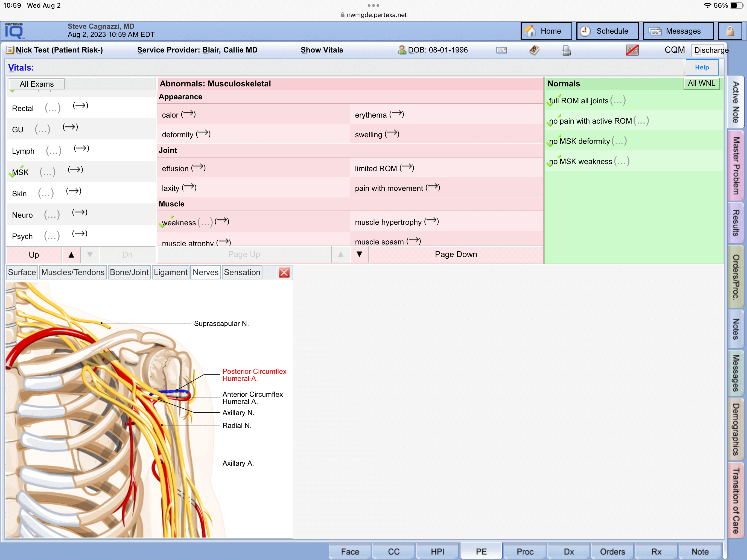Click the Show Vitals link
747x560 pixels.
click(322, 50)
